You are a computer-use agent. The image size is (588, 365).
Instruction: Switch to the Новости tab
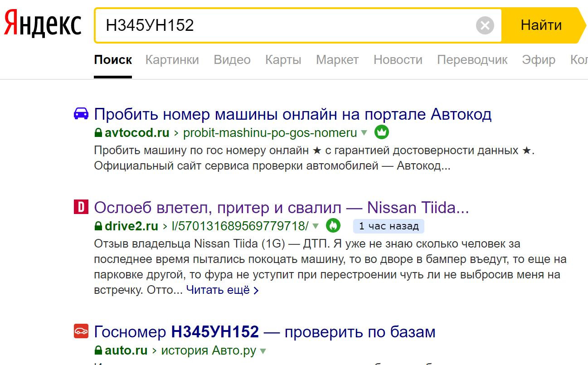(x=398, y=60)
